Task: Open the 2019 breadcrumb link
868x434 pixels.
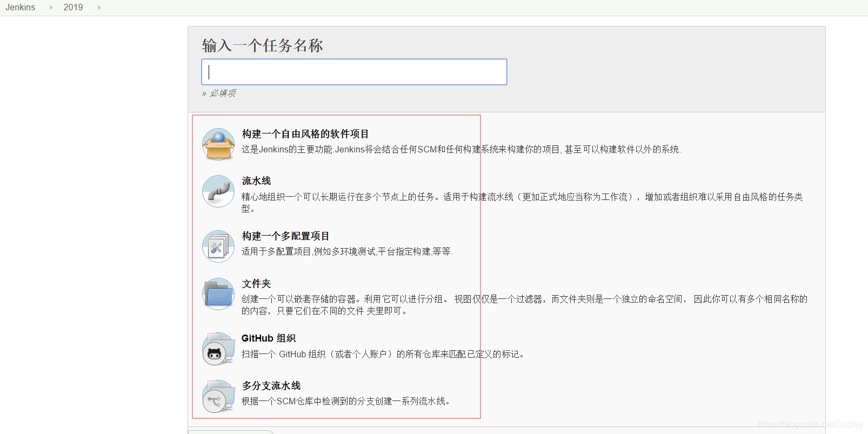Action: click(73, 8)
